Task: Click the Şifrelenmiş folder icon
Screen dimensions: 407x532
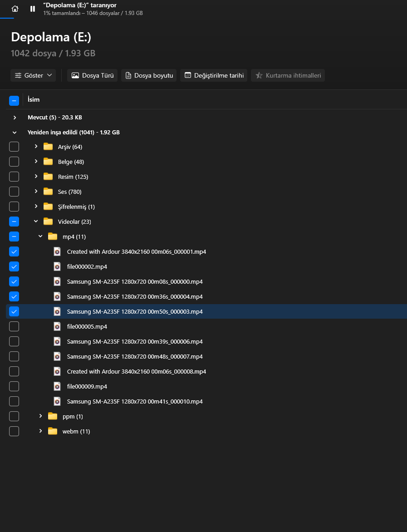Action: tap(48, 206)
